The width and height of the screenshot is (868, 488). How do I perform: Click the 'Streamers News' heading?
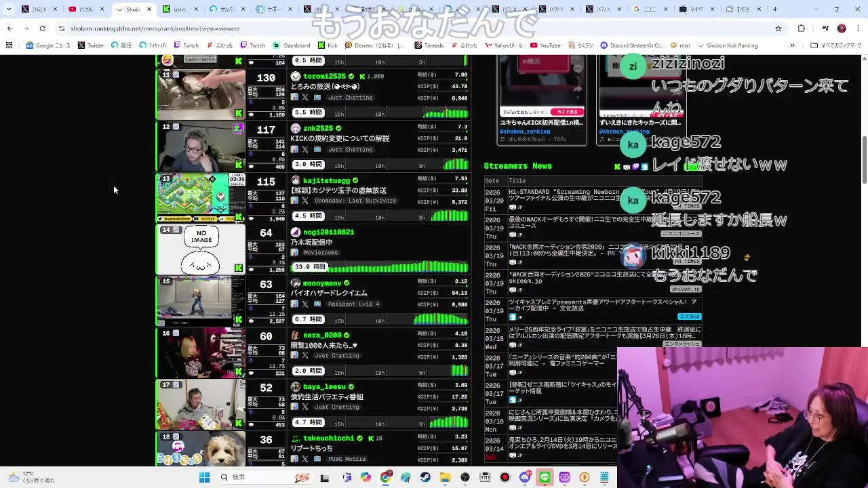tap(517, 166)
